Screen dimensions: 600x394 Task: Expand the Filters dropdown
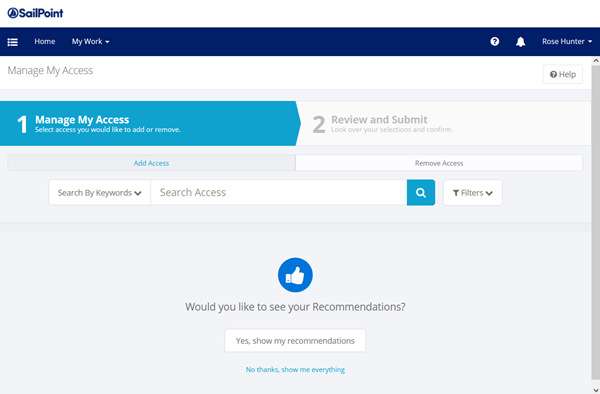(473, 193)
